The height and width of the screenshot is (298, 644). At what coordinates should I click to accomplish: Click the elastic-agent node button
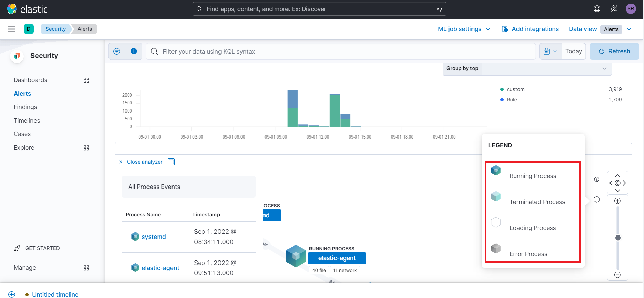(337, 258)
